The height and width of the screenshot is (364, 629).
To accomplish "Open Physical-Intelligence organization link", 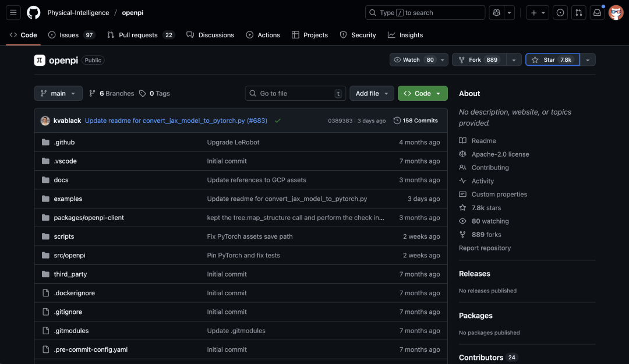I will pos(78,13).
